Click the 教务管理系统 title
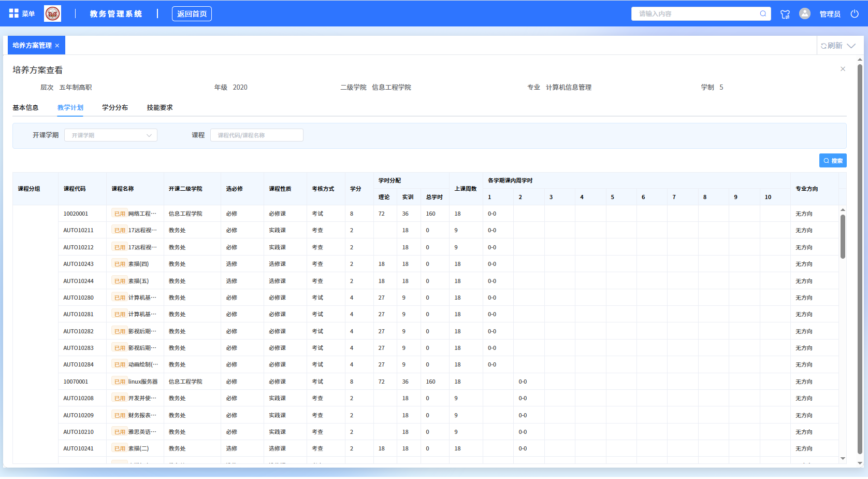The height and width of the screenshot is (479, 868). [116, 14]
